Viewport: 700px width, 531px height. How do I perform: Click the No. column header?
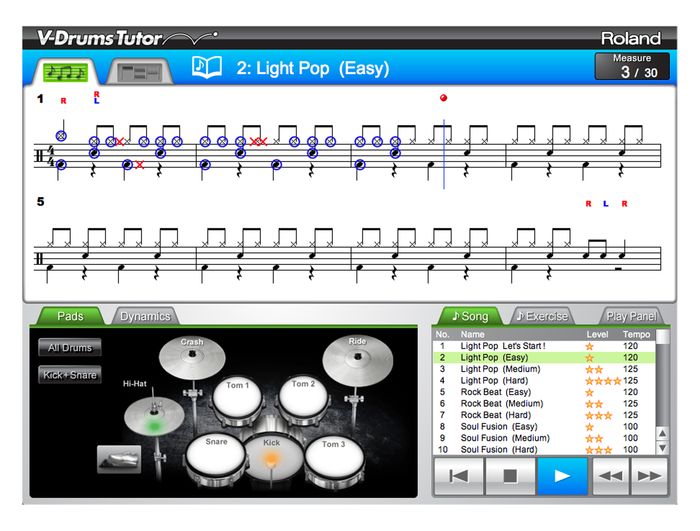coord(442,334)
